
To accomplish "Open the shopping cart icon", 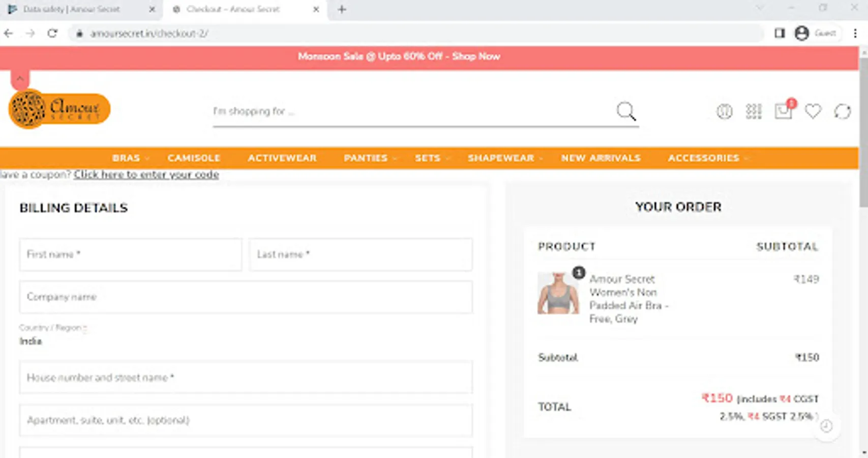I will pos(784,110).
